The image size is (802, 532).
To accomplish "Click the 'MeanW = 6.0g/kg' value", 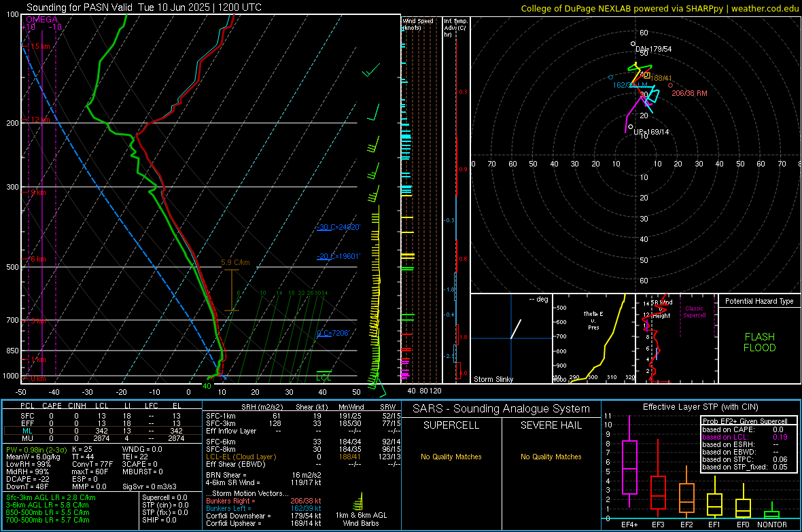I will point(33,457).
